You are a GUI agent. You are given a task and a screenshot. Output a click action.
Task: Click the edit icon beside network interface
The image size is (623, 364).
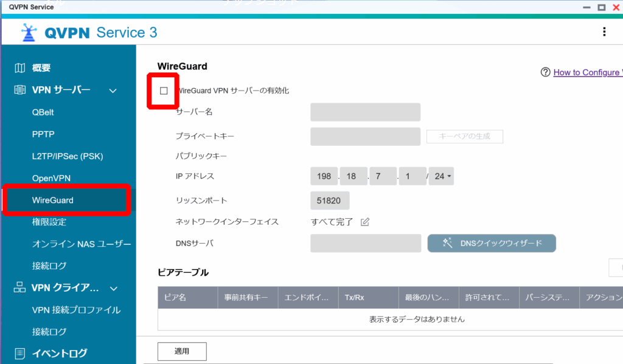click(365, 222)
